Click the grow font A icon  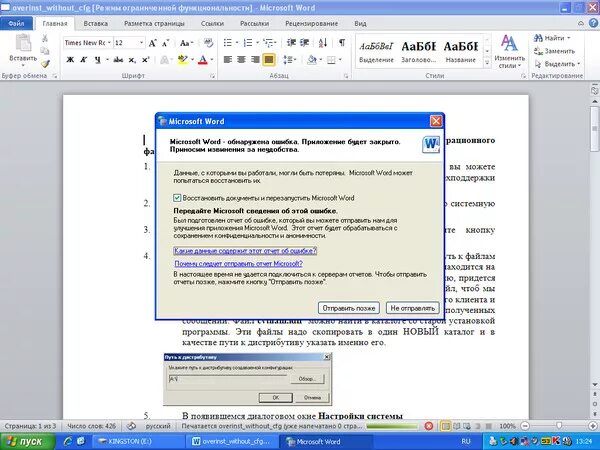[x=152, y=43]
